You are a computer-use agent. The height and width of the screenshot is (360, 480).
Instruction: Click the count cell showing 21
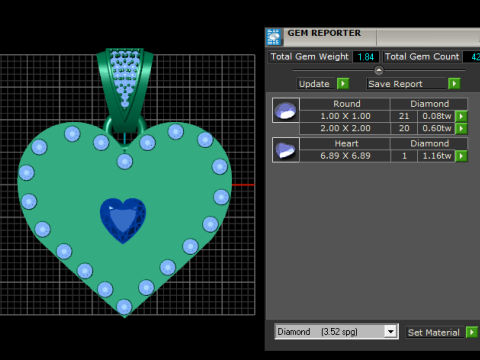tap(404, 116)
